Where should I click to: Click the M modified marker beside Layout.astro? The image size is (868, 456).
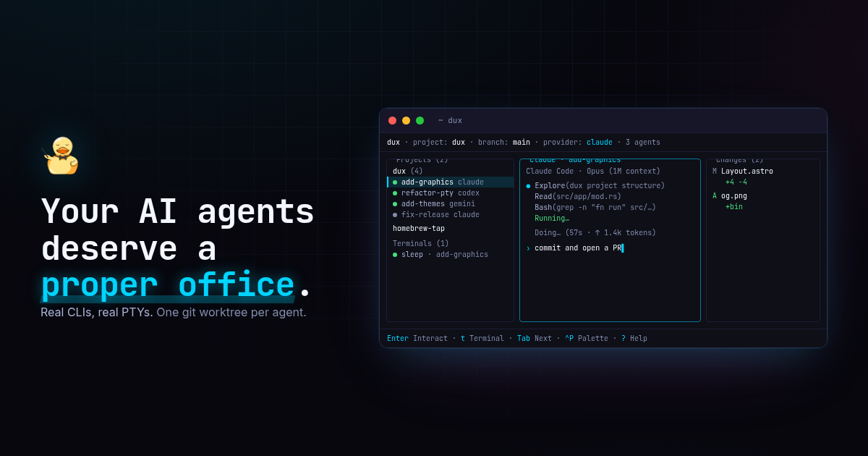click(715, 172)
